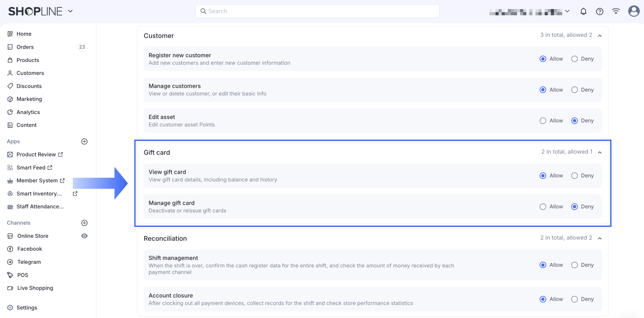
Task: Select the Orders icon in sidebar
Action: [10, 47]
